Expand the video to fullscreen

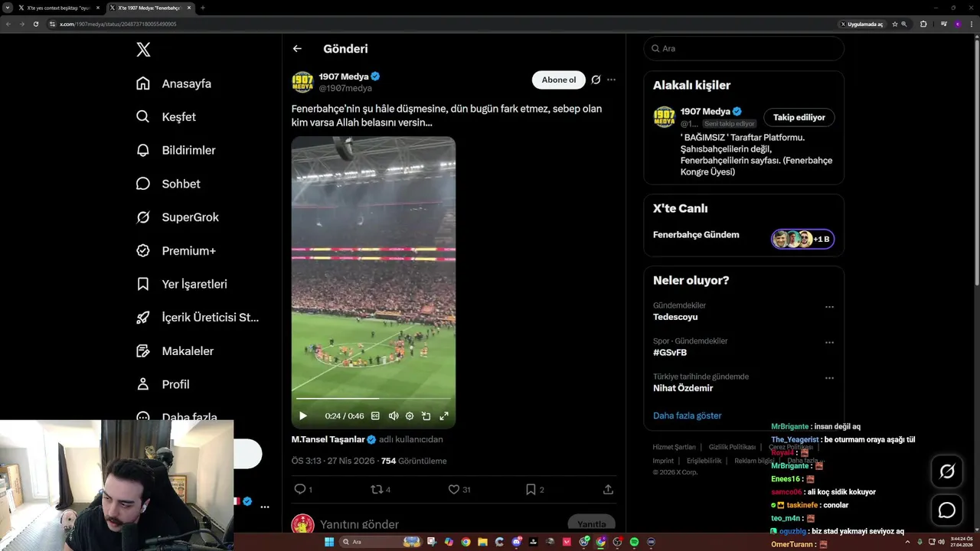coord(443,416)
